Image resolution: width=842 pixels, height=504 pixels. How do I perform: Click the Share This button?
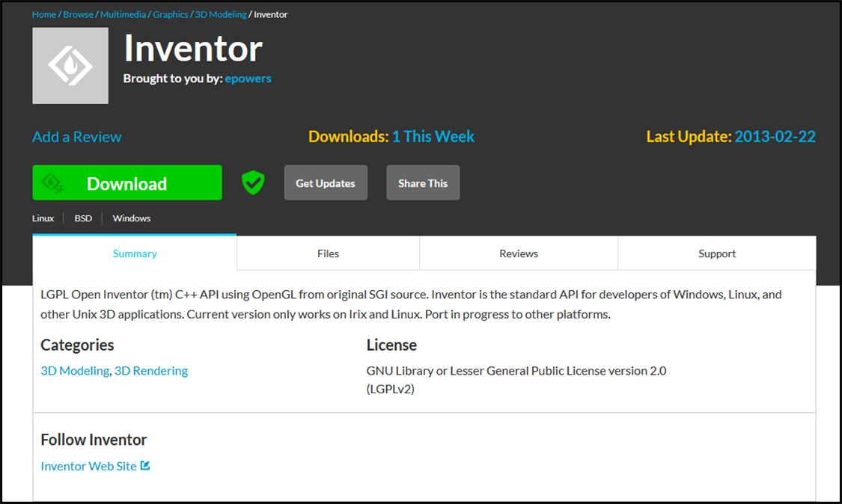pos(423,182)
